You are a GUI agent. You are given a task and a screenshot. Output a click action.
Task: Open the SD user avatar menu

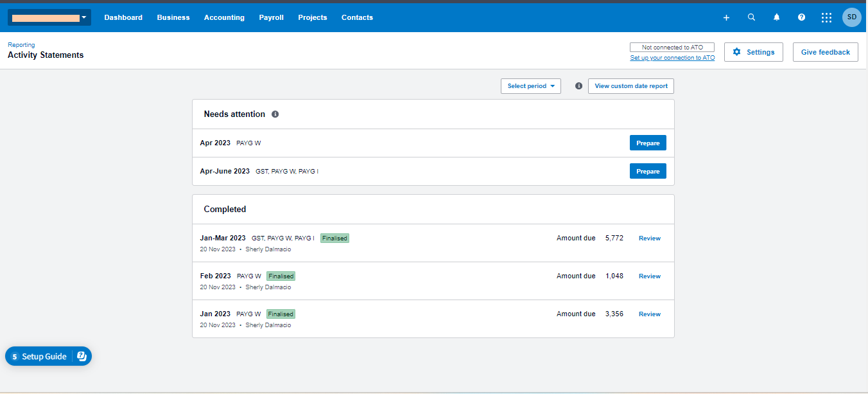pos(852,17)
